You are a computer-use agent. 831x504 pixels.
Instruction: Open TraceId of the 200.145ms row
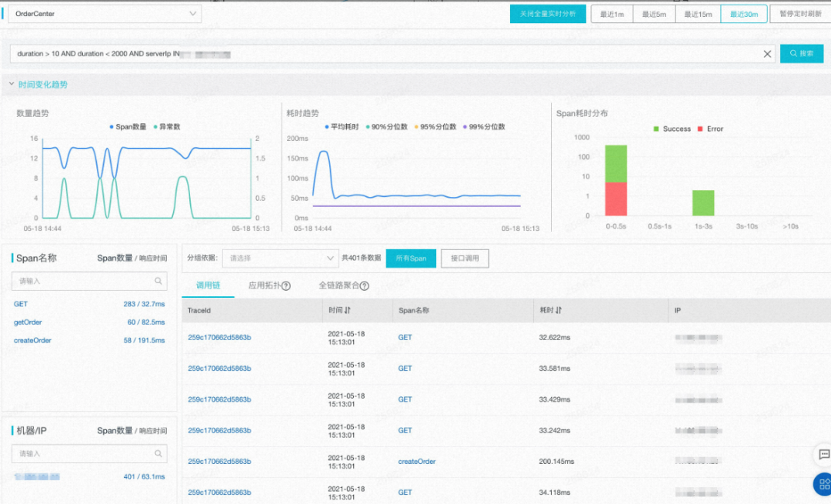tap(219, 462)
